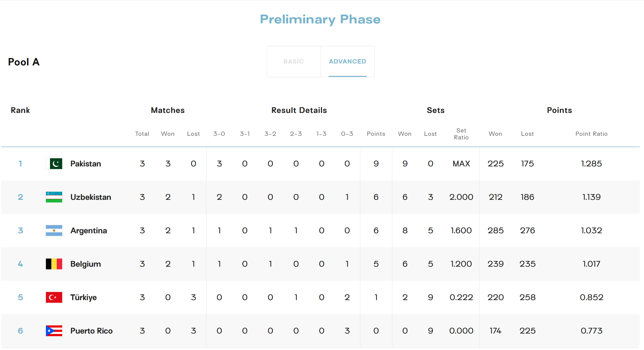Select the ADVANCED tab
Screen dimensions: 644x350
tap(347, 61)
